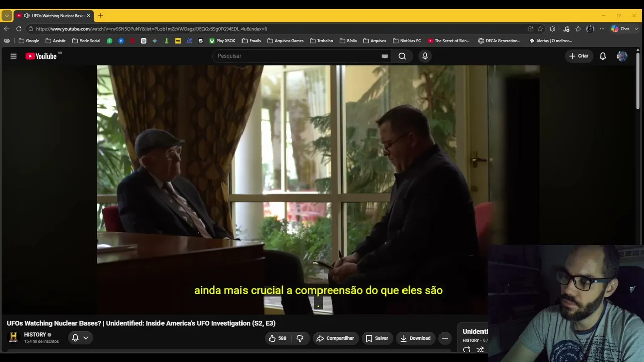Open WhatsApp green bookmark icon
644x362 pixels.
pyautogui.click(x=110, y=41)
